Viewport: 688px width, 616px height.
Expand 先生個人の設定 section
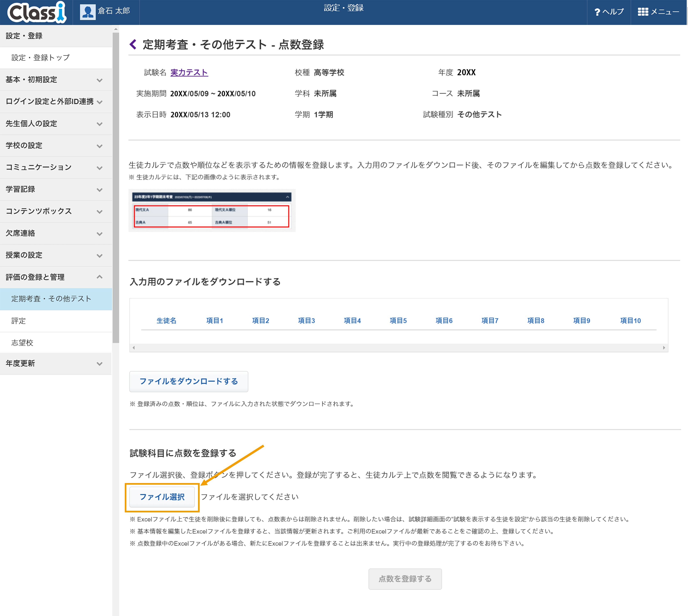(56, 124)
